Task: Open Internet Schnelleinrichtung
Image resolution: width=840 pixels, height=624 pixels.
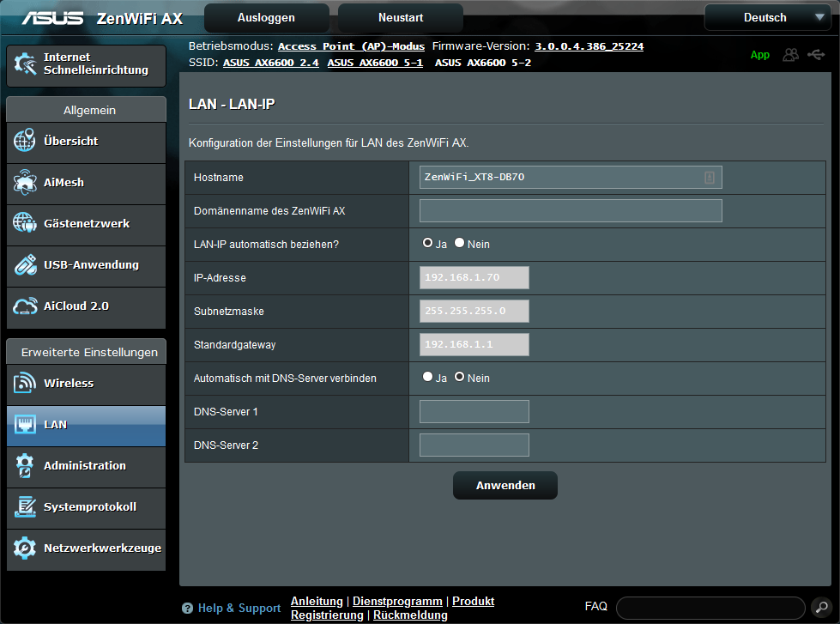Action: [x=87, y=65]
